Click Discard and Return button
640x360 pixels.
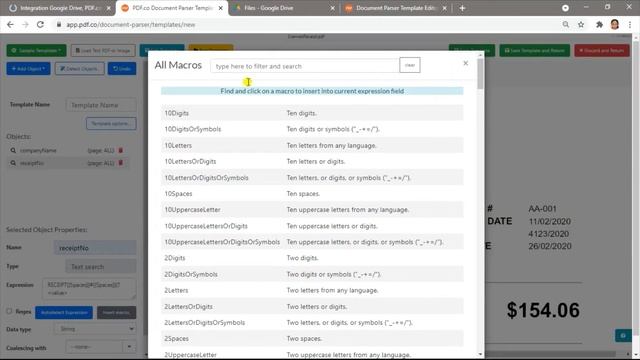click(602, 50)
